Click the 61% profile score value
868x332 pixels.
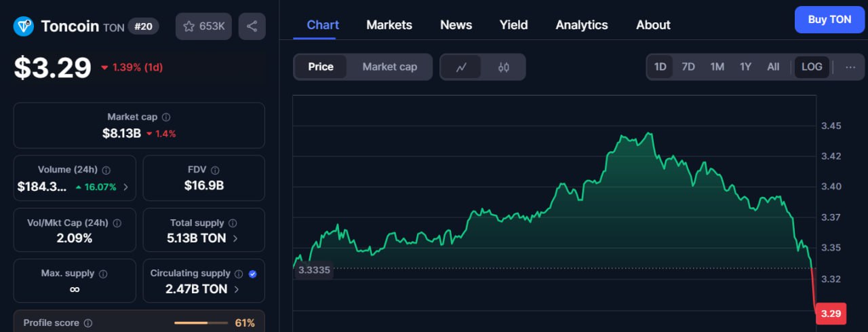pyautogui.click(x=245, y=323)
